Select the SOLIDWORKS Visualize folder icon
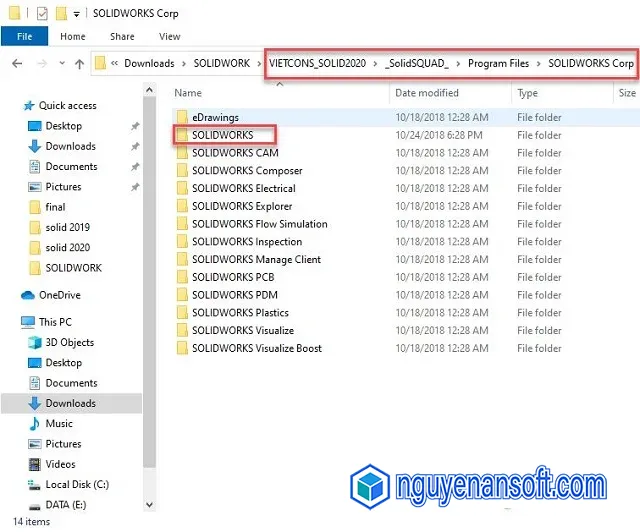This screenshot has height=532, width=640. pos(182,330)
